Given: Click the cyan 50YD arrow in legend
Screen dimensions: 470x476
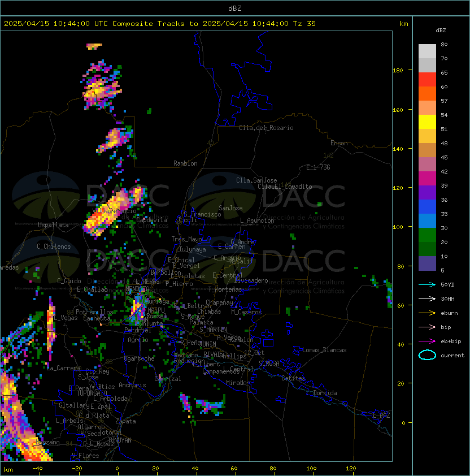Looking at the screenshot, I should coord(427,285).
